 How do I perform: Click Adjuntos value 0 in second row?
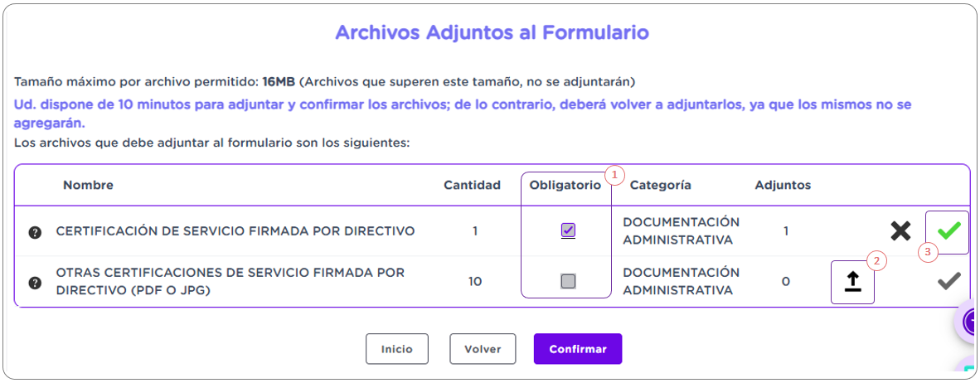(786, 282)
